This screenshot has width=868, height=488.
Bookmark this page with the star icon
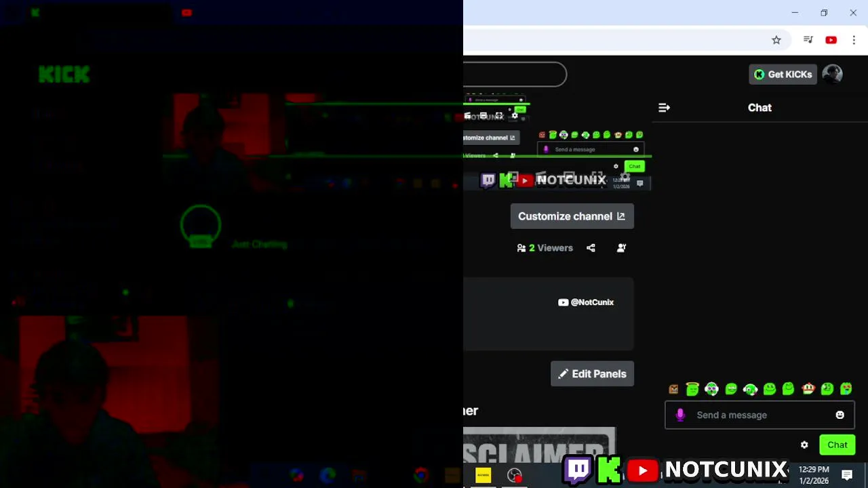click(776, 40)
